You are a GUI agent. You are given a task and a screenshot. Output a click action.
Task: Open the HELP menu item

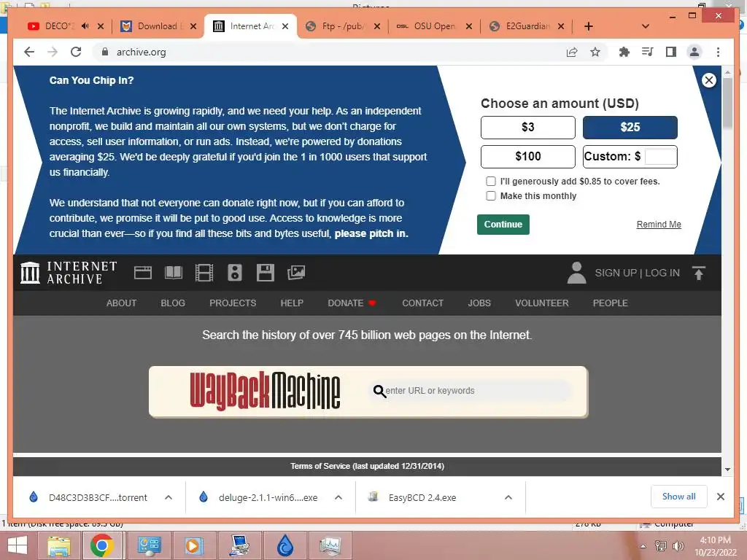292,303
